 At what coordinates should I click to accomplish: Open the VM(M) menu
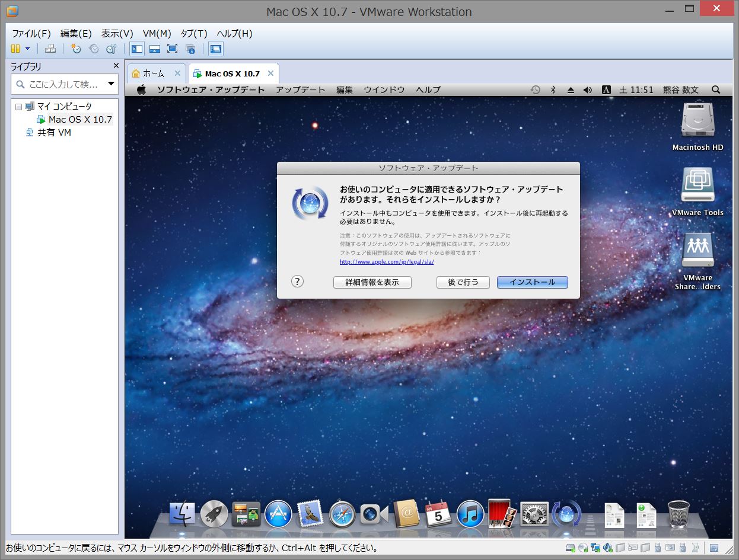click(157, 33)
